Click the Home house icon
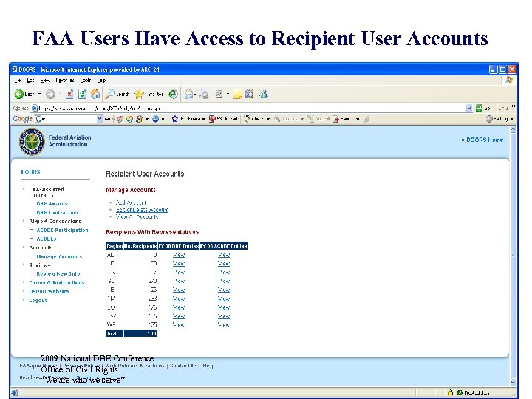The width and height of the screenshot is (532, 399). click(x=95, y=94)
